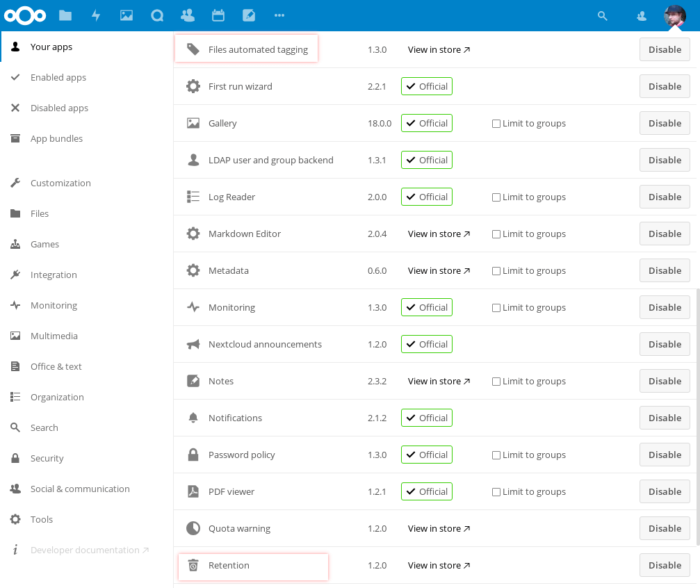
Task: Select the Nextcloud announcements app name
Action: click(x=265, y=344)
